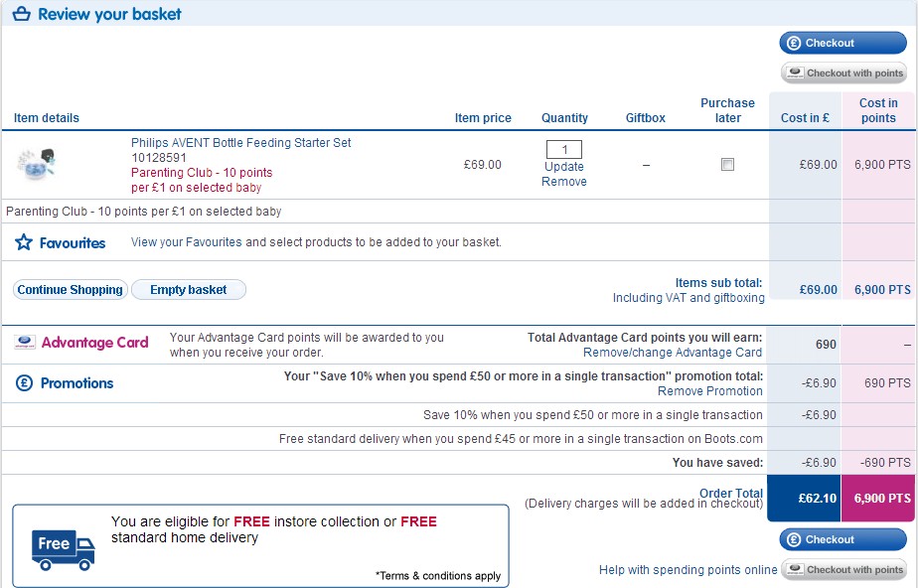Click the Review your basket heading
Image resolution: width=918 pixels, height=588 pixels.
click(x=109, y=14)
